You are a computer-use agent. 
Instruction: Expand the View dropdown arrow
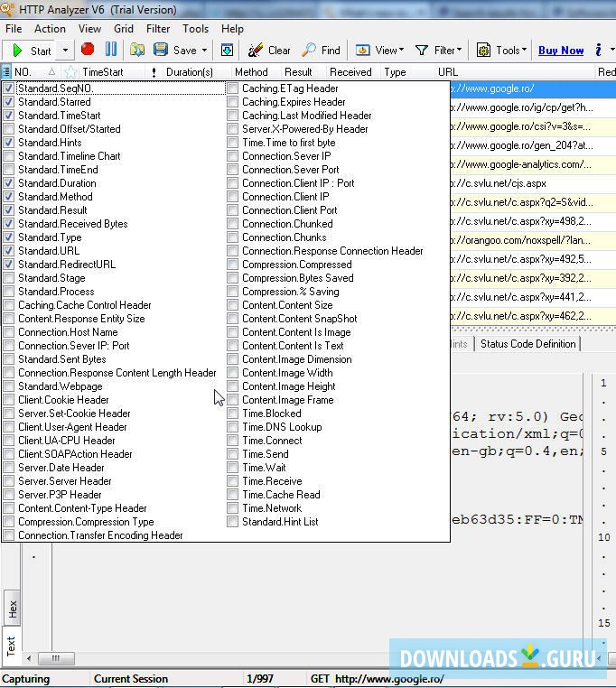(x=401, y=50)
